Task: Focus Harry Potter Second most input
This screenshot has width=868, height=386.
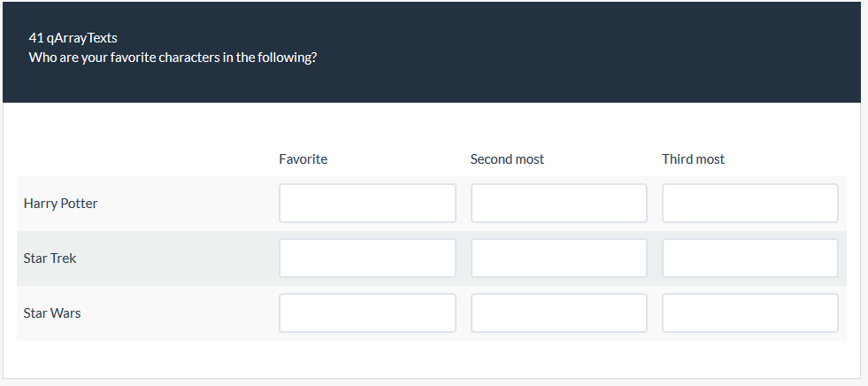Action: (558, 204)
